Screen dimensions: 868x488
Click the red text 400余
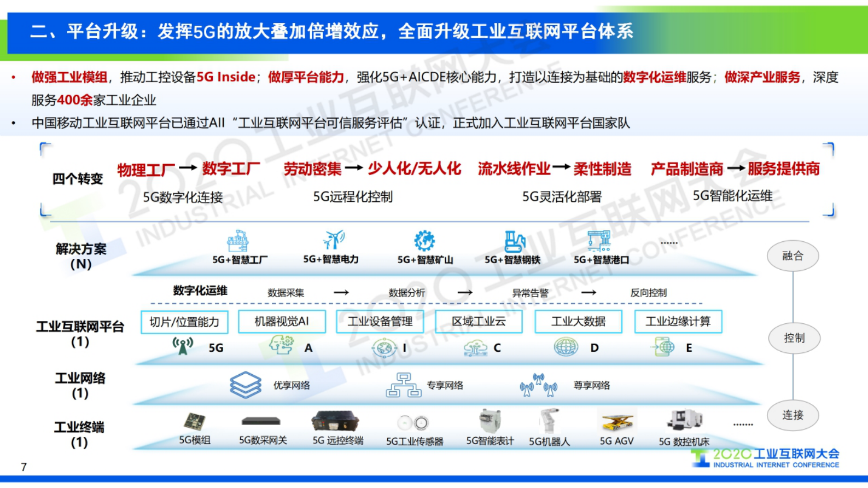click(75, 100)
